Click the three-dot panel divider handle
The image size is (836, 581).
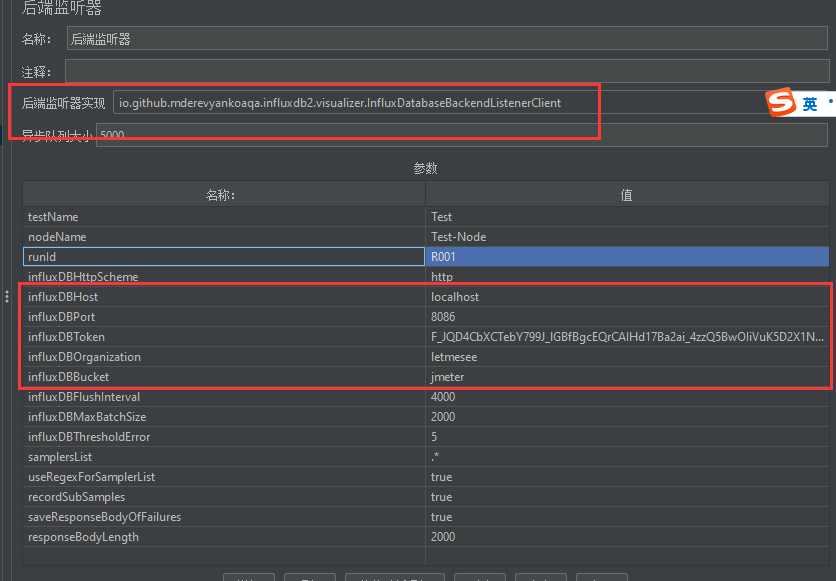(7, 296)
